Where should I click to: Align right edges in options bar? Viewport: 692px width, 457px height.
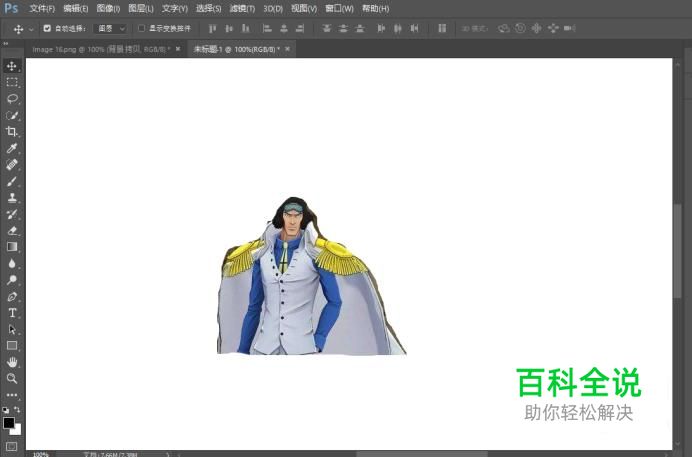pyautogui.click(x=300, y=29)
